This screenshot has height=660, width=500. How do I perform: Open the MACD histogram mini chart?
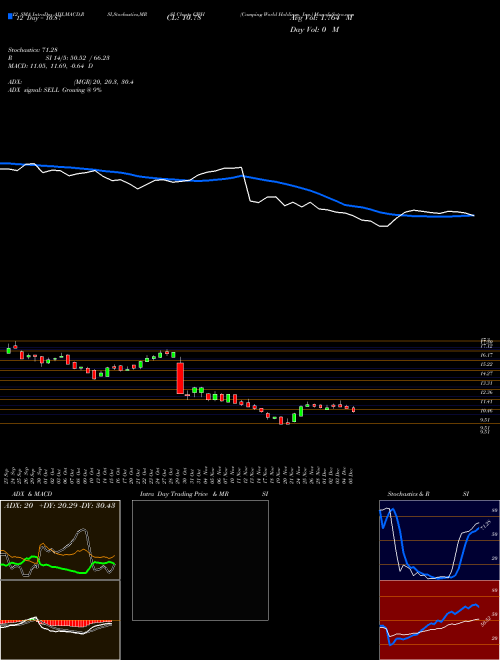point(60,620)
